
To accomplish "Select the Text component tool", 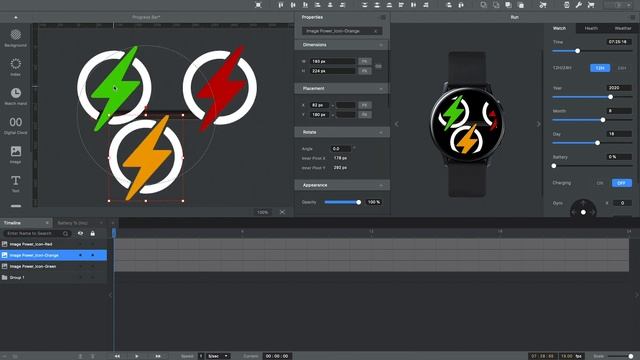I will (16, 183).
